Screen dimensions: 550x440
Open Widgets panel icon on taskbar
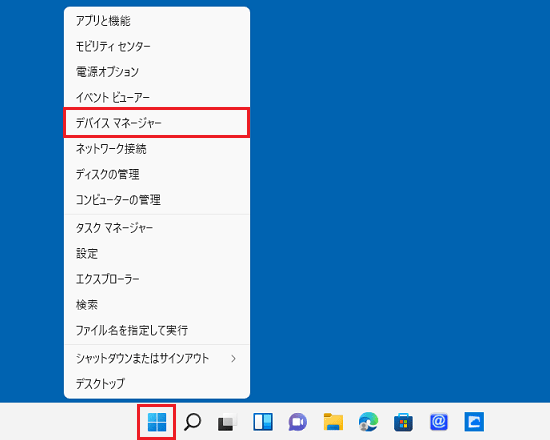point(263,422)
